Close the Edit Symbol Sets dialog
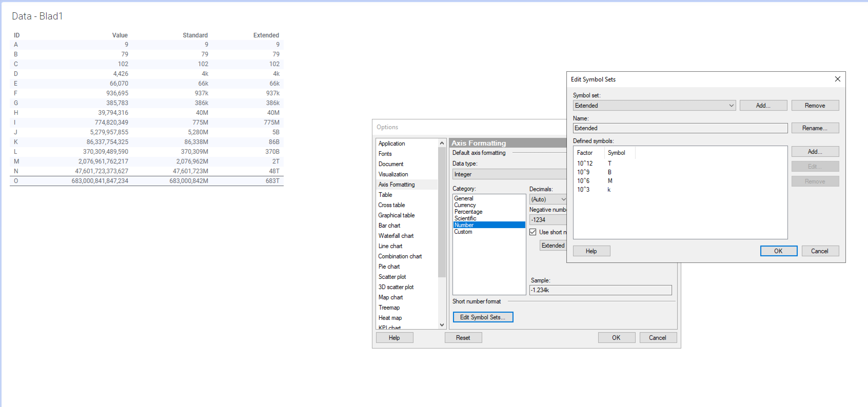 pos(837,79)
